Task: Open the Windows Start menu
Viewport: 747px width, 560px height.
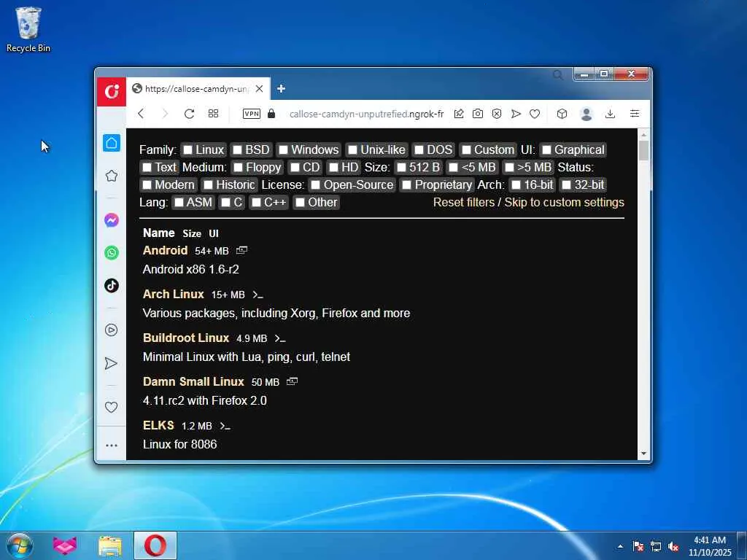Action: pos(19,545)
